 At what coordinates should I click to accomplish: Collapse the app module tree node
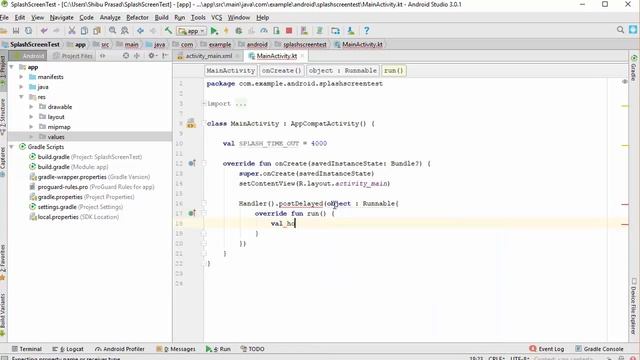(11, 67)
